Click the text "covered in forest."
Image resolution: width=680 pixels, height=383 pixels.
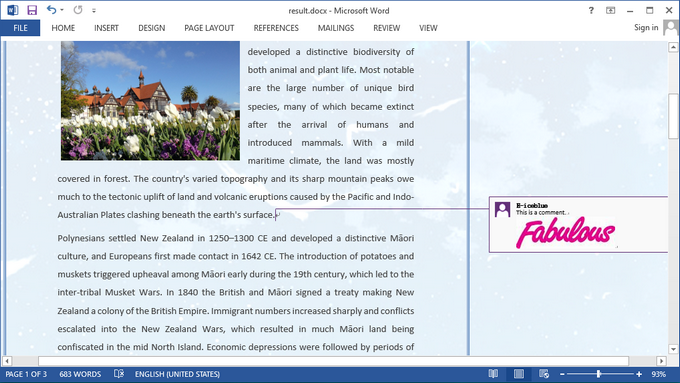[x=93, y=179]
